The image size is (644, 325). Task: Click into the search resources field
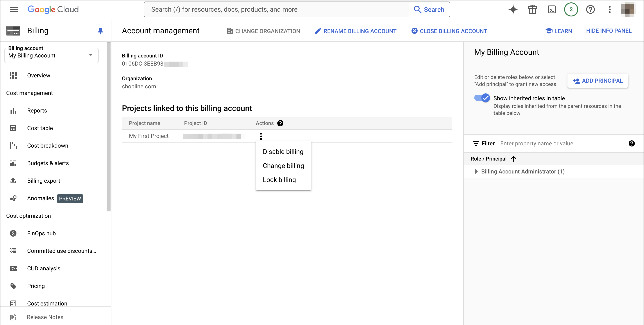point(276,9)
